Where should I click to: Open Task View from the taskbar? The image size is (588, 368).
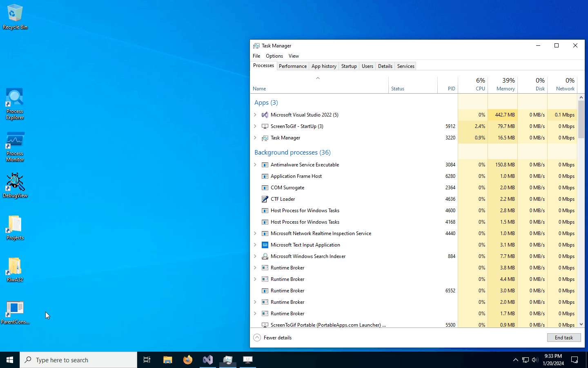coord(147,360)
